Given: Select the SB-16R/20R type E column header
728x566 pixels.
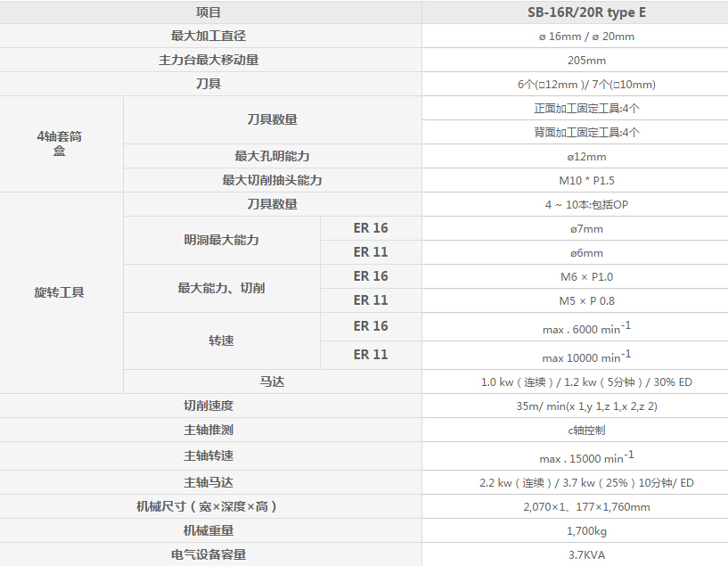Looking at the screenshot, I should tap(574, 12).
